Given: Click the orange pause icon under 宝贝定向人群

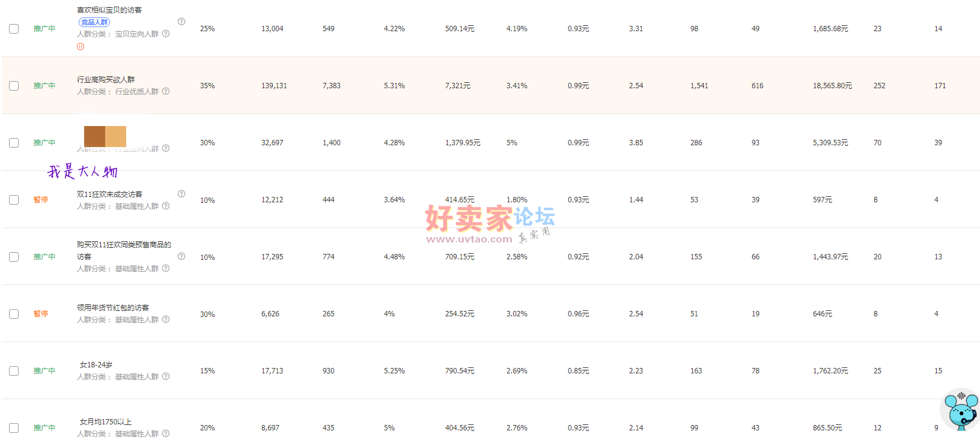Looking at the screenshot, I should tap(81, 46).
